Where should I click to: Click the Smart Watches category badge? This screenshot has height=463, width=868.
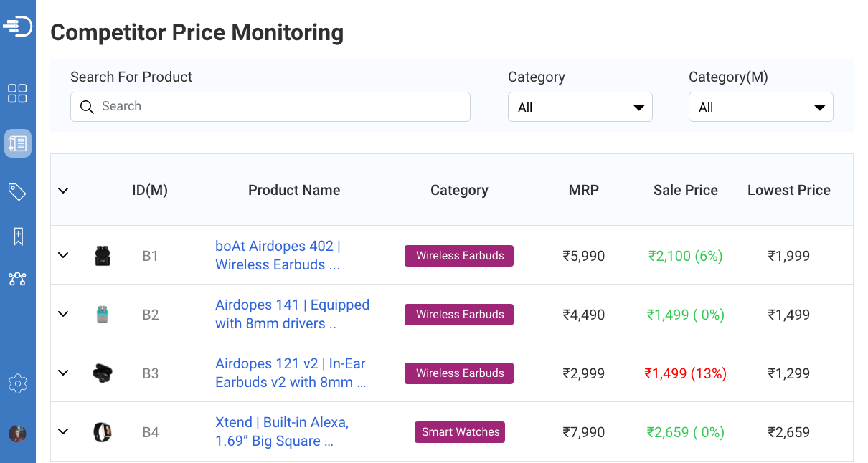(460, 431)
